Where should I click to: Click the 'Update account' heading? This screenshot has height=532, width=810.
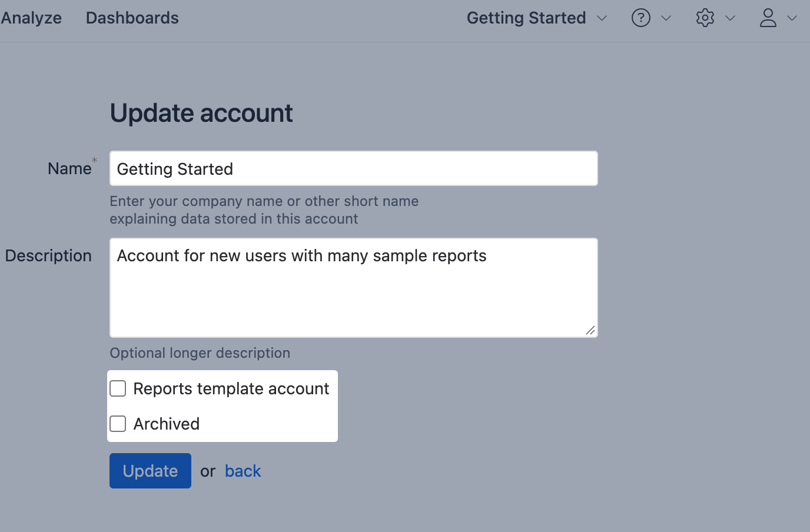tap(201, 113)
